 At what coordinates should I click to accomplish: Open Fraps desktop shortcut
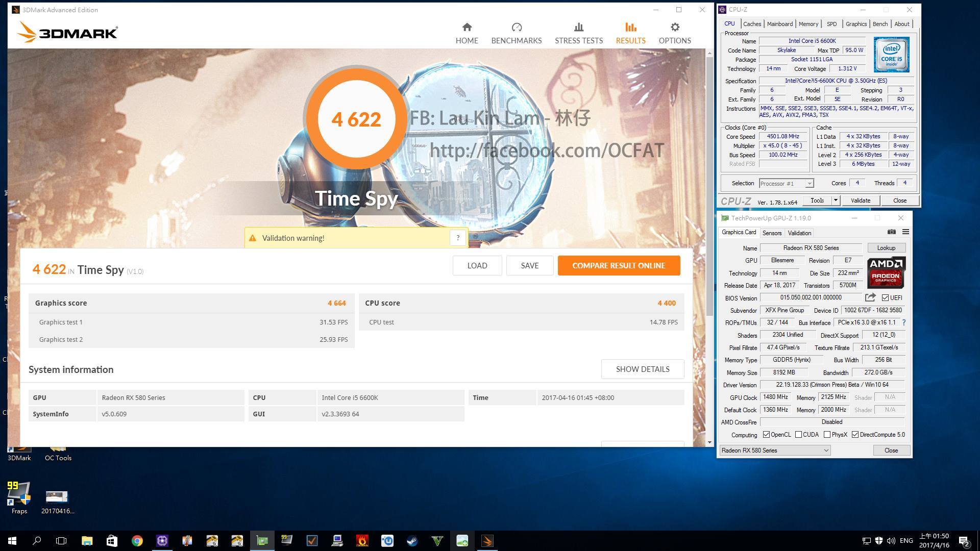click(19, 497)
